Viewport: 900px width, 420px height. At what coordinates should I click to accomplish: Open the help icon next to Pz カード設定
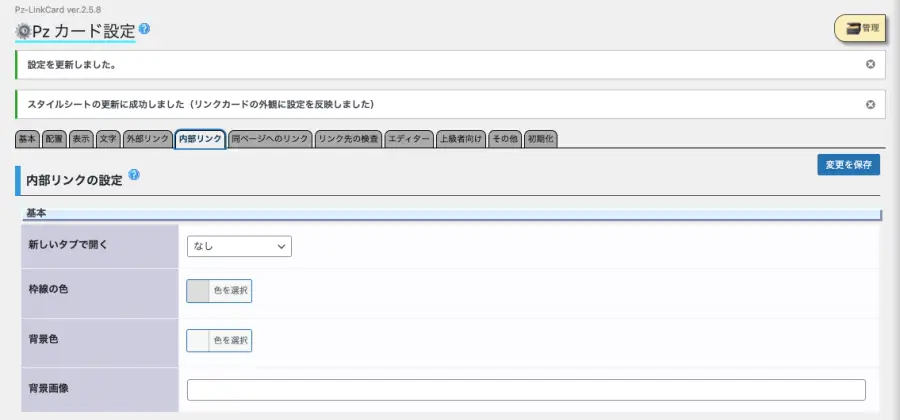click(x=145, y=28)
